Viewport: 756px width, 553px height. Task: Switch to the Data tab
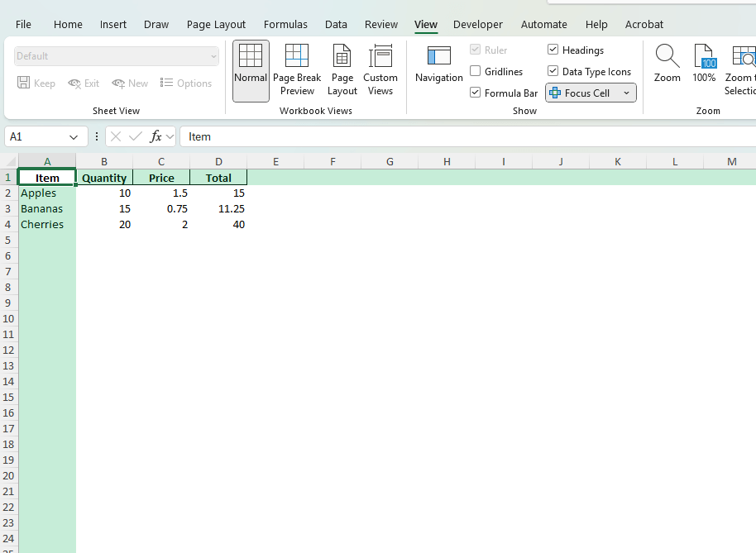point(336,25)
